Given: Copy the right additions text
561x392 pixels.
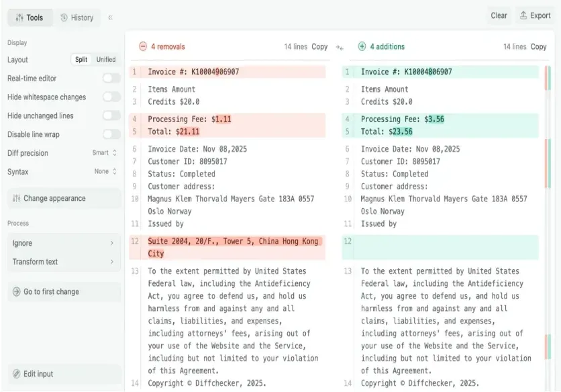Looking at the screenshot, I should point(538,46).
